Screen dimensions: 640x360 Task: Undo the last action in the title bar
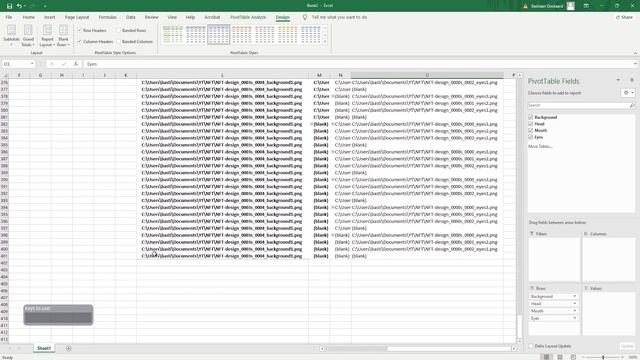(x=19, y=6)
